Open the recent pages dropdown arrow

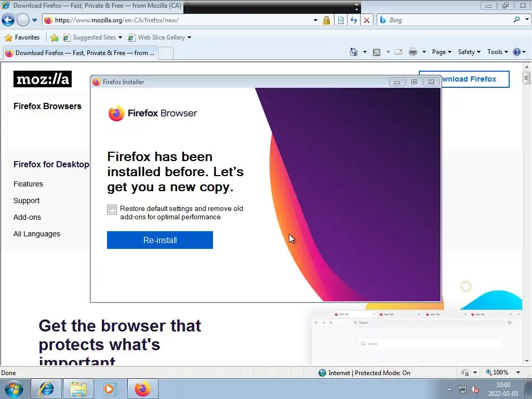(34, 20)
